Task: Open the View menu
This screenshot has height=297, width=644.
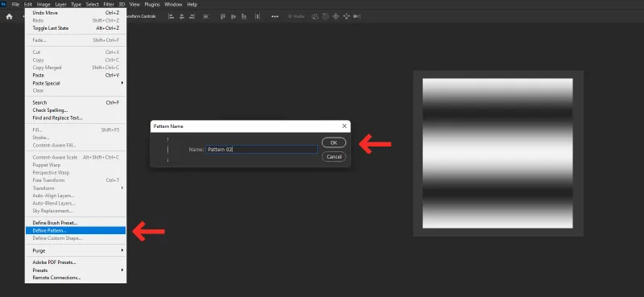Action: (x=134, y=5)
